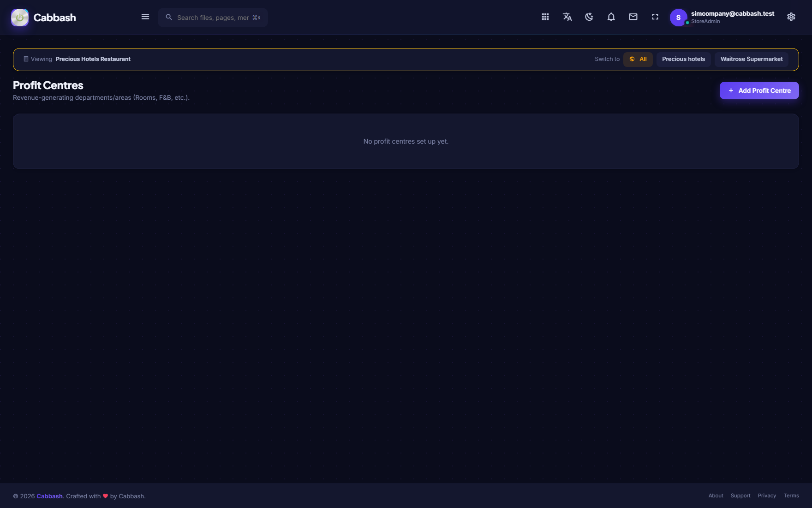
Task: Toggle the sidebar hamburger menu
Action: point(145,17)
